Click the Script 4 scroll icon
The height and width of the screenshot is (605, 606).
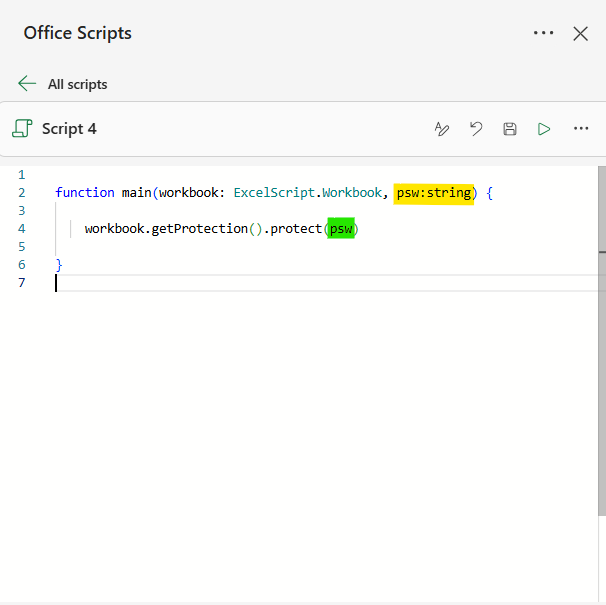22,128
